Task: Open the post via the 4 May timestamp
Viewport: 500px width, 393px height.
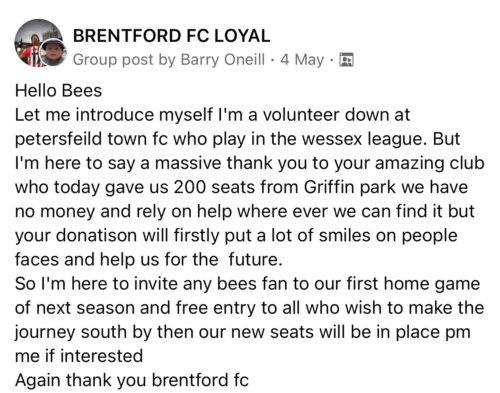Action: [x=302, y=60]
